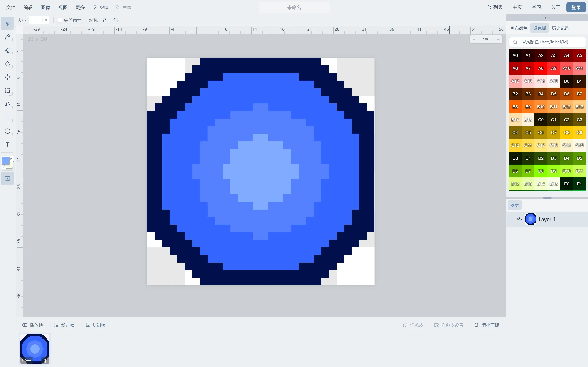Screen dimensions: 588x367
Task: Pick the A8 red color swatch
Action: (x=541, y=68)
